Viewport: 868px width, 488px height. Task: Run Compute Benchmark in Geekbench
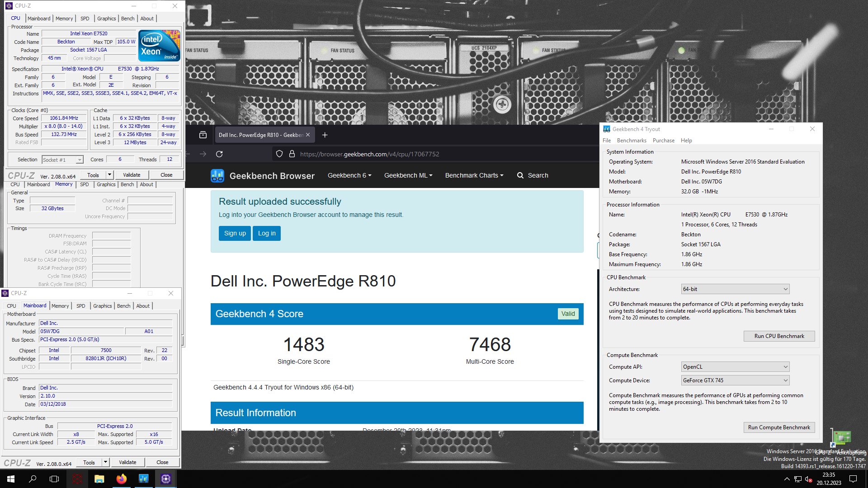tap(779, 427)
